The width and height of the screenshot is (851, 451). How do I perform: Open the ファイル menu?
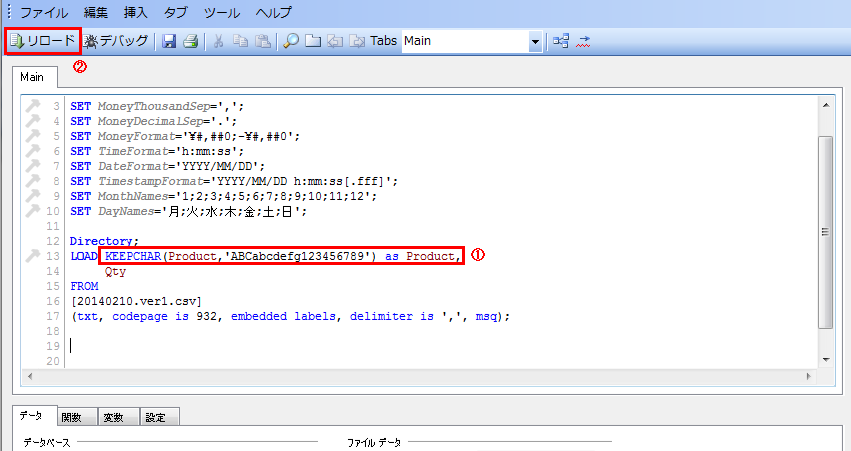click(x=44, y=12)
